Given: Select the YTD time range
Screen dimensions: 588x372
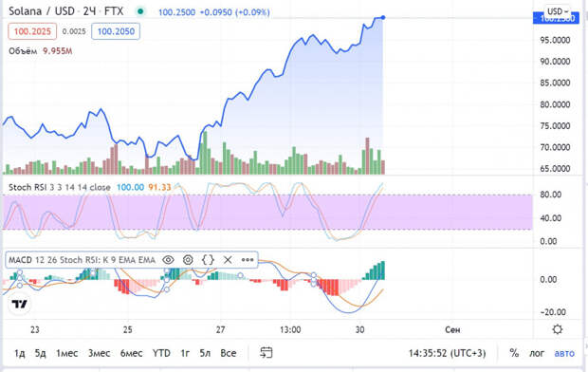Looking at the screenshot, I should [161, 353].
